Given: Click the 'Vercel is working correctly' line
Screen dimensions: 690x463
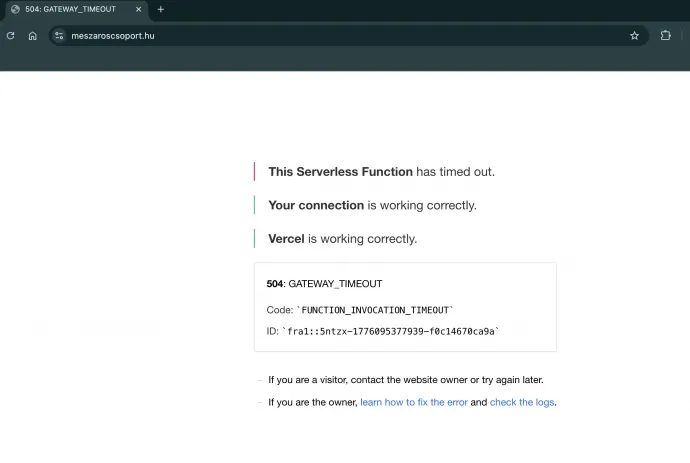Looking at the screenshot, I should coord(342,239).
